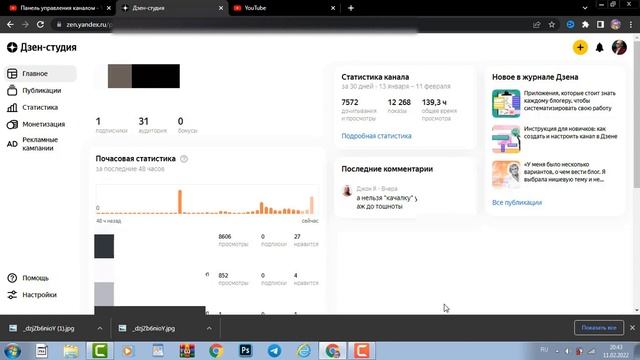
Task: Open the «У меня было несколько вариантов» article
Action: [564, 172]
